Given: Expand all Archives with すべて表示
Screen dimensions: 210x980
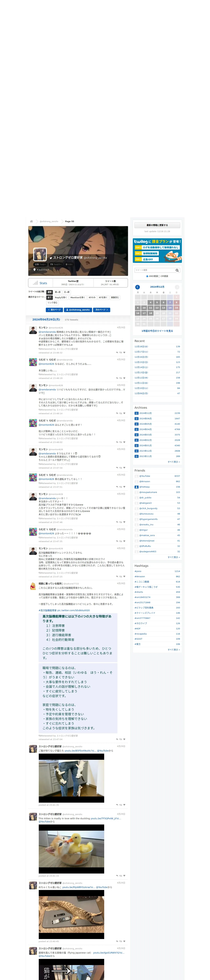Looking at the screenshot, I should (174, 462).
